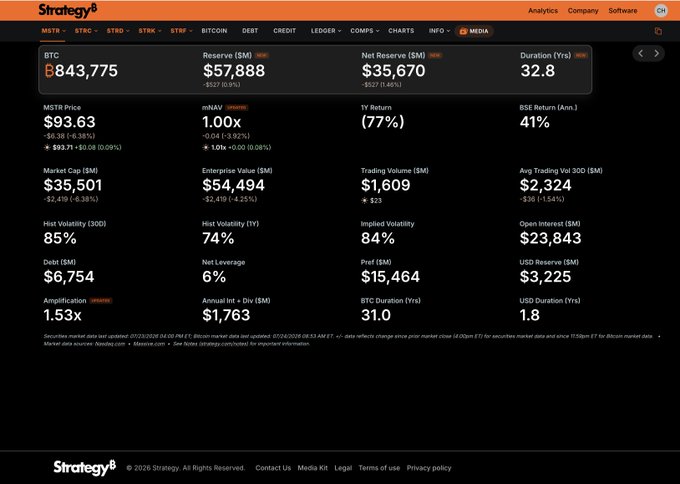The width and height of the screenshot is (680, 484).
Task: Expand the STRF dropdown
Action: (181, 31)
